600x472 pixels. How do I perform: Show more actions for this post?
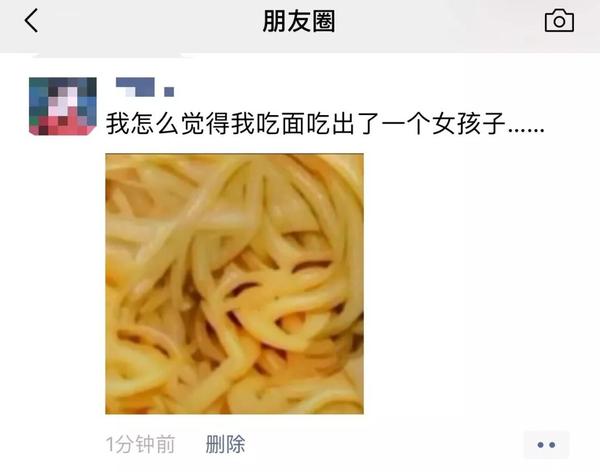pos(546,445)
